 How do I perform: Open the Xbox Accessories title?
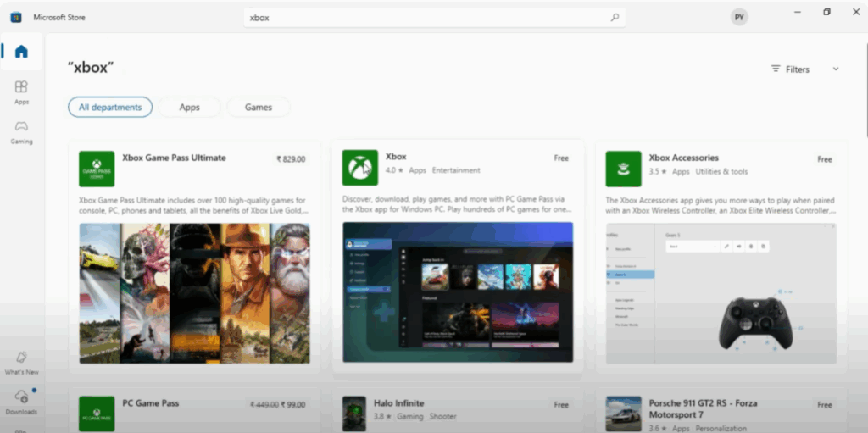[x=684, y=158]
